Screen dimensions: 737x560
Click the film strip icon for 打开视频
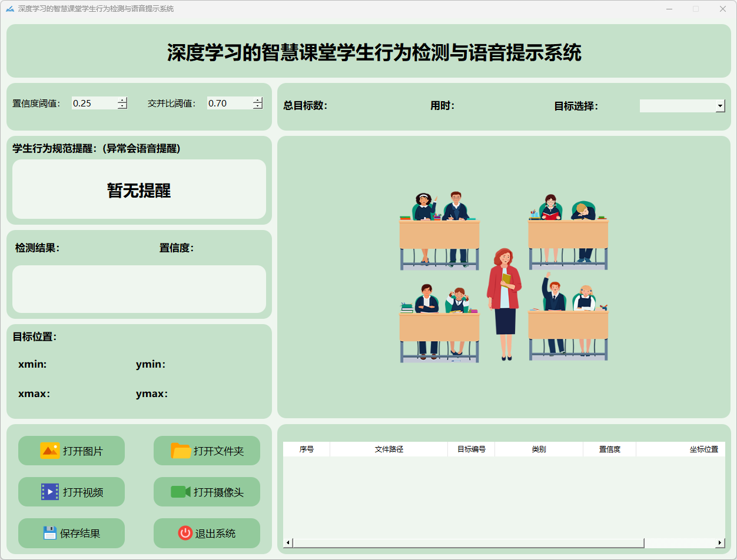tap(50, 492)
